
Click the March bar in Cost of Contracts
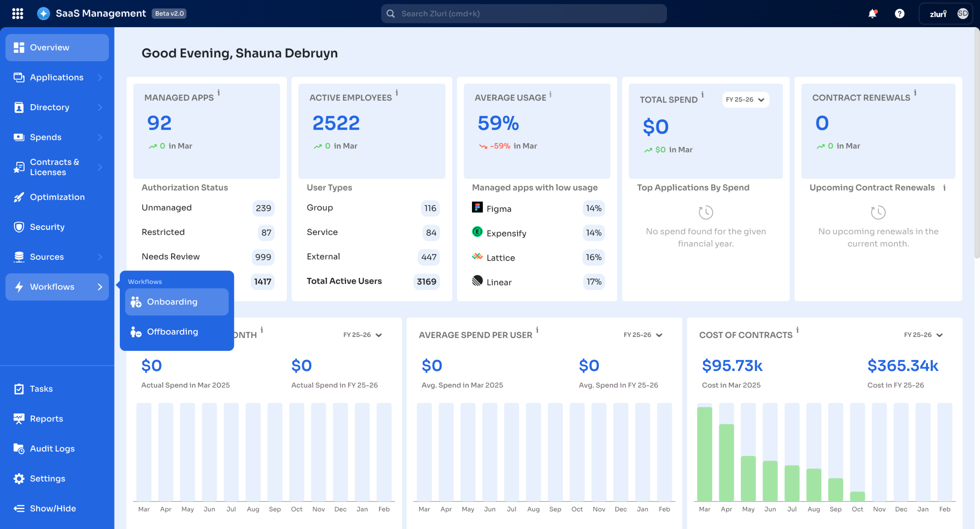click(x=704, y=454)
